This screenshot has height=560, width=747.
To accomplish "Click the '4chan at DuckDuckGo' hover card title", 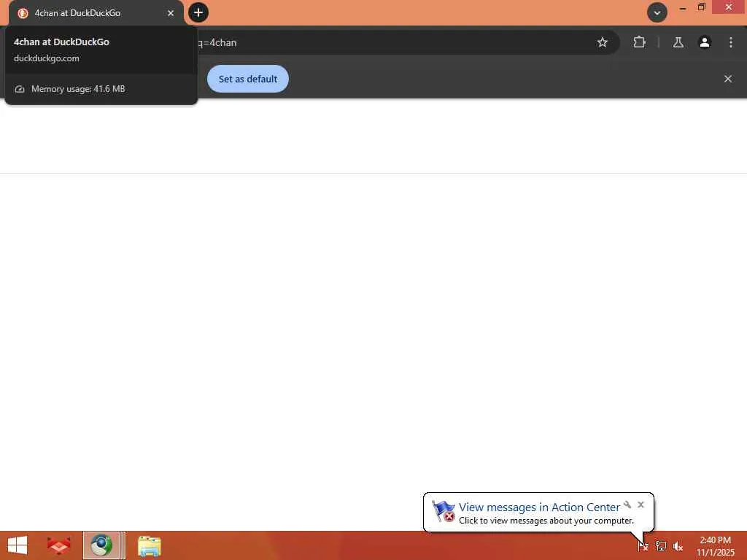I will click(61, 42).
